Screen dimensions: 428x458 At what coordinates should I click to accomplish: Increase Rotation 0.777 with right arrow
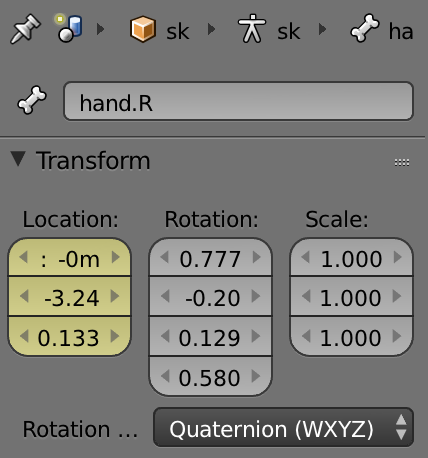257,257
